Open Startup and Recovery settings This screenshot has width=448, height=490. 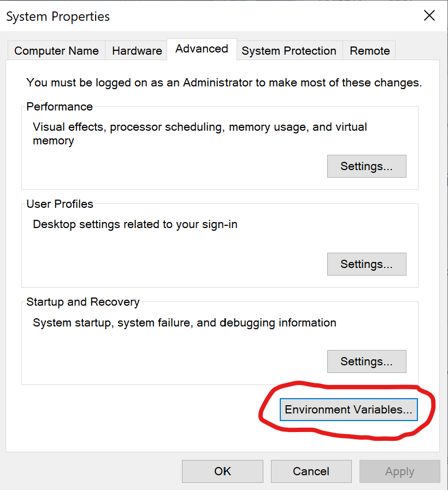point(366,361)
